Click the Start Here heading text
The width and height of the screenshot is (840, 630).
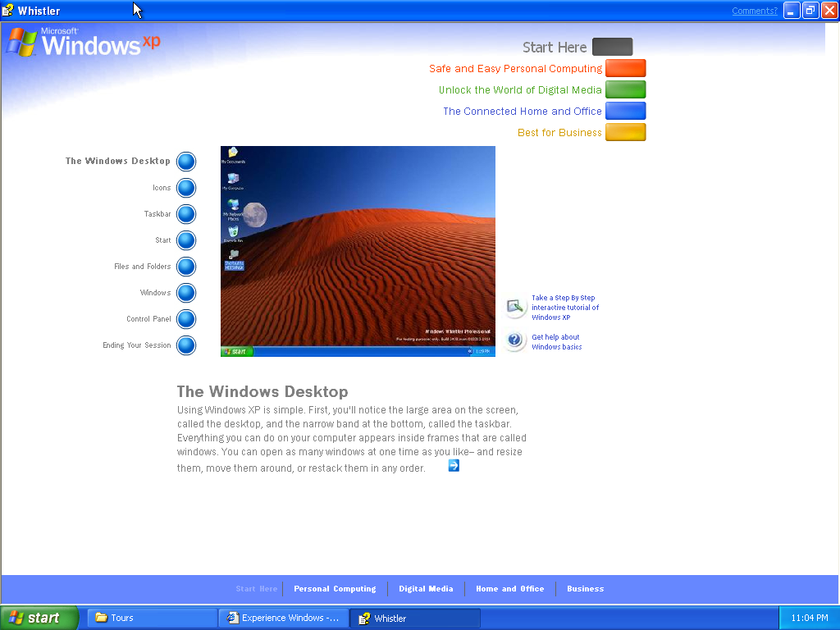(x=555, y=47)
